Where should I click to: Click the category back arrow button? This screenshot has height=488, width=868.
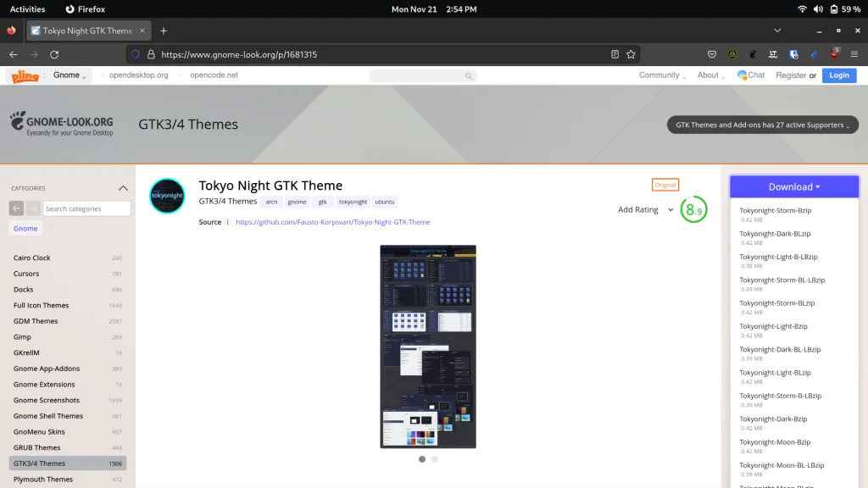tap(16, 208)
